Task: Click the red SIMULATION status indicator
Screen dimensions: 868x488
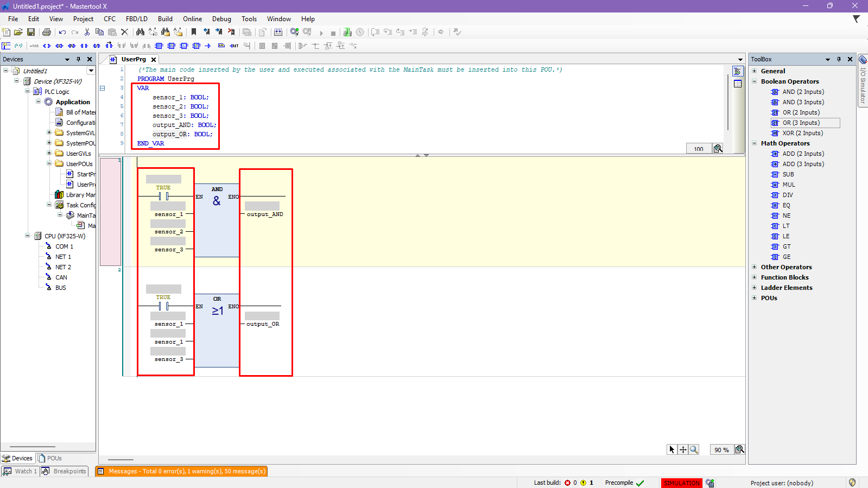Action: [x=681, y=483]
